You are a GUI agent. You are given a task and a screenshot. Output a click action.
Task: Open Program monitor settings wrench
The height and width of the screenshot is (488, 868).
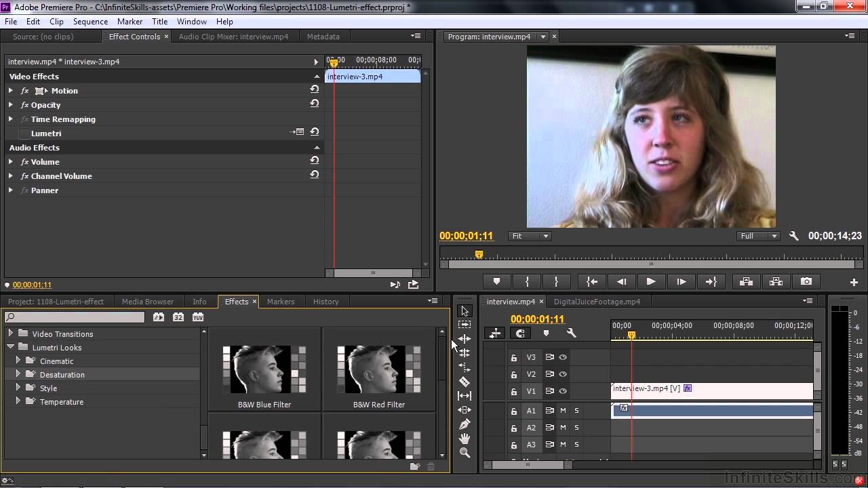tap(794, 236)
